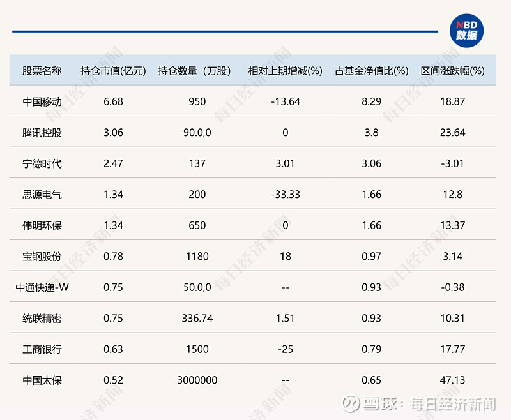511x420 pixels.
Task: Click the 持仓市值(亿元) column header
Action: tap(113, 71)
